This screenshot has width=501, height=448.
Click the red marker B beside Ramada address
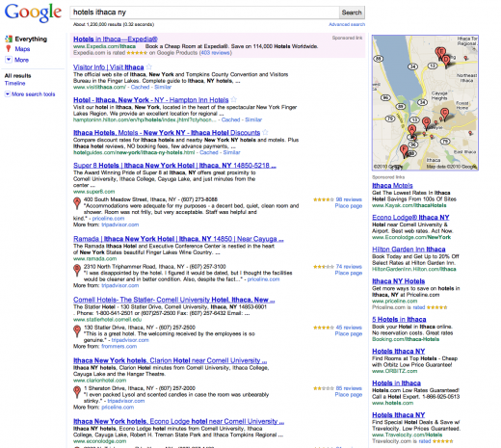(77, 270)
